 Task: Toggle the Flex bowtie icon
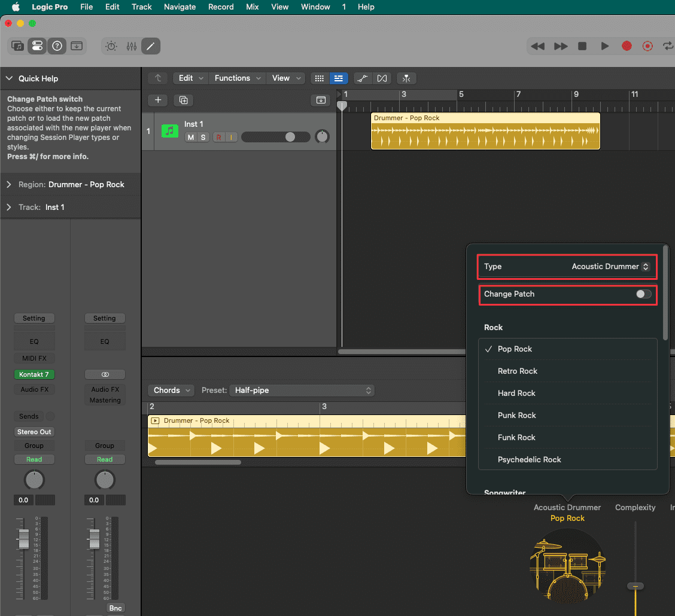click(x=382, y=78)
